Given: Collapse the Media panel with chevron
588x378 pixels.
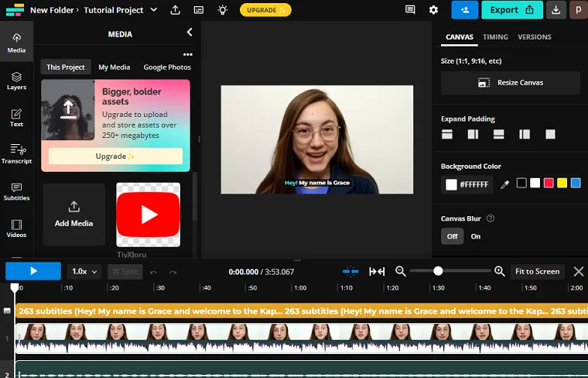Looking at the screenshot, I should pyautogui.click(x=190, y=33).
